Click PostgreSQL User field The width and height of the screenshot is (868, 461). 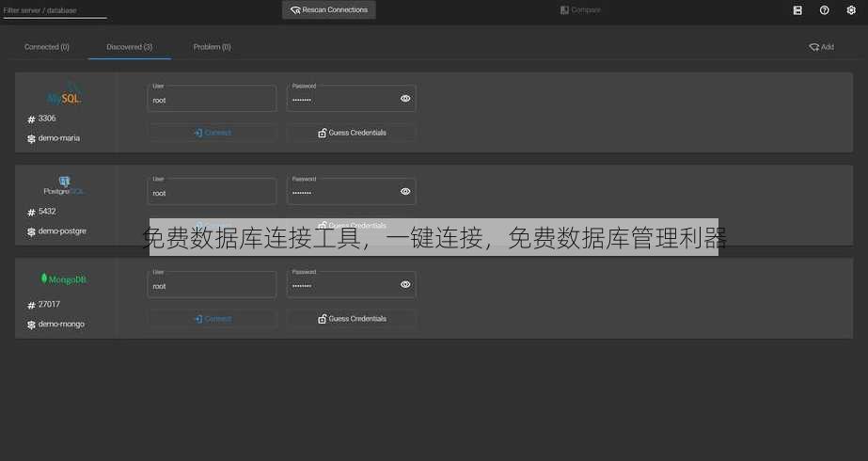212,192
